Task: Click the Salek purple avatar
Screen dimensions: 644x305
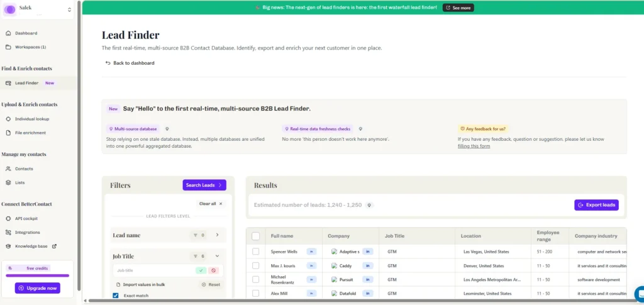Action: pyautogui.click(x=10, y=10)
